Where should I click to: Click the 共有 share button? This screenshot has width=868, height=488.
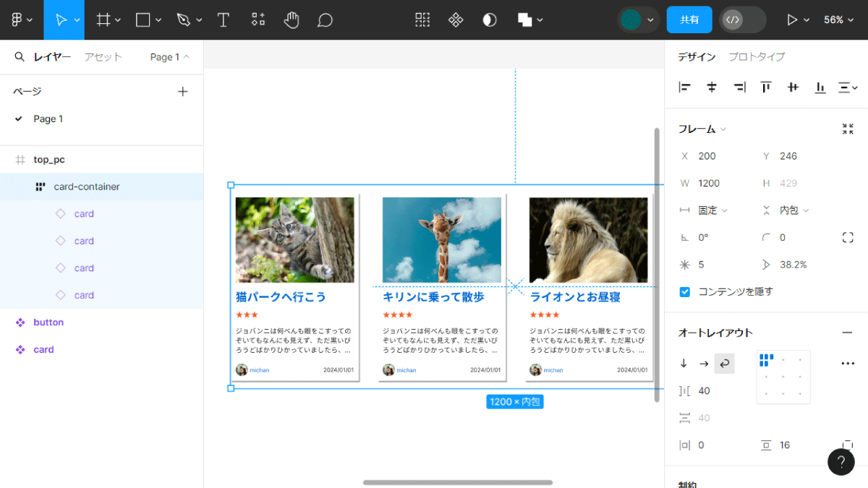pos(689,20)
